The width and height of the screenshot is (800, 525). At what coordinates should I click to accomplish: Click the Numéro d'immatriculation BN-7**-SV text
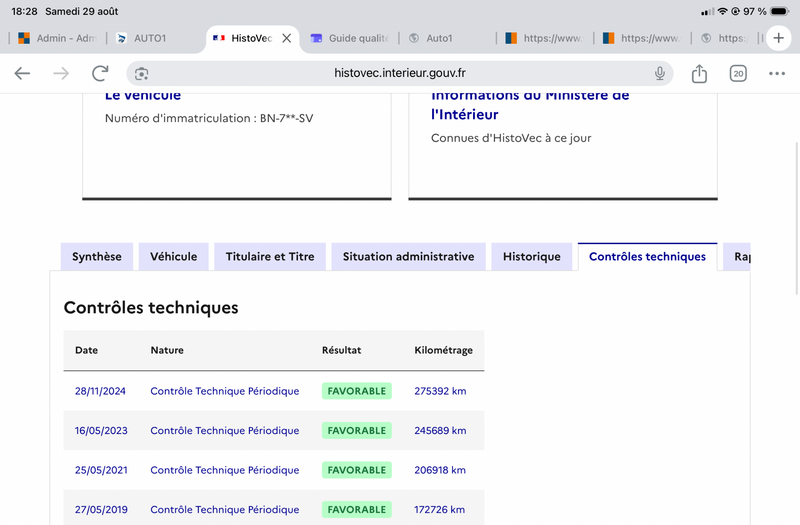[209, 118]
